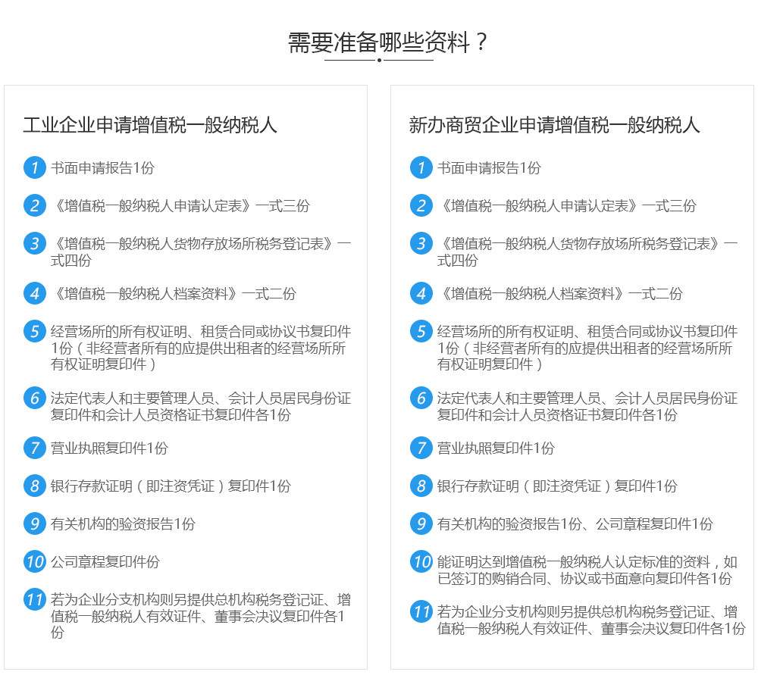Click heading 新办商贸企业申请增值税一般纳税人
Screen dimensions: 758x700
click(555, 125)
